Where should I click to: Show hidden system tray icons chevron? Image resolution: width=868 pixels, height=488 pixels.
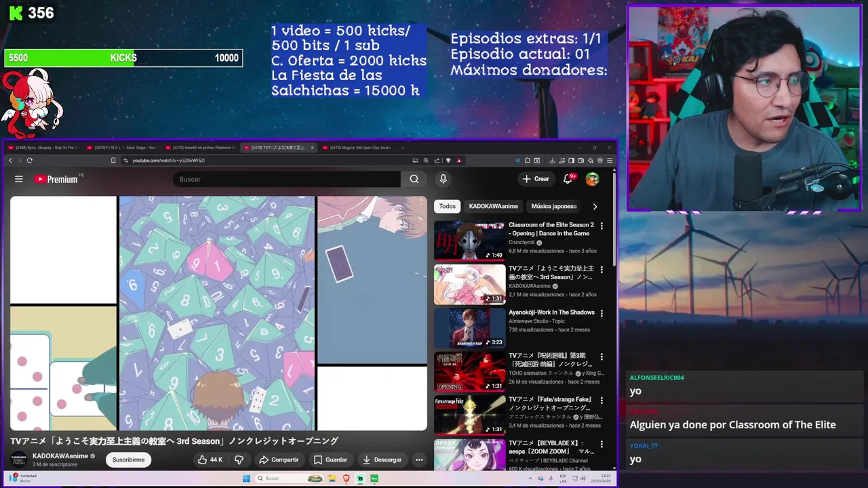tap(532, 479)
